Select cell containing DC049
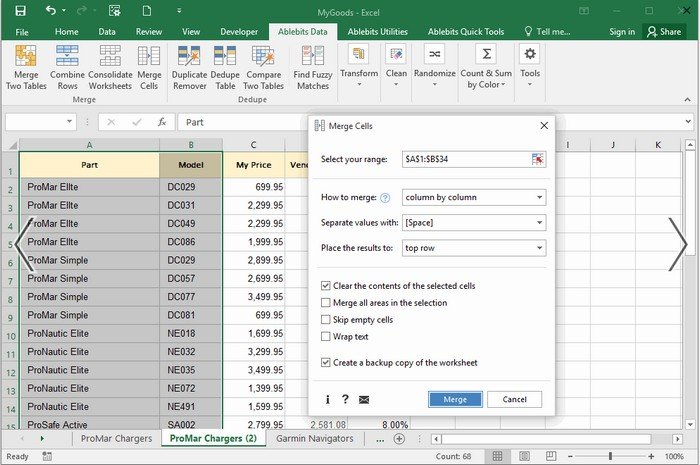700x465 pixels. point(191,224)
